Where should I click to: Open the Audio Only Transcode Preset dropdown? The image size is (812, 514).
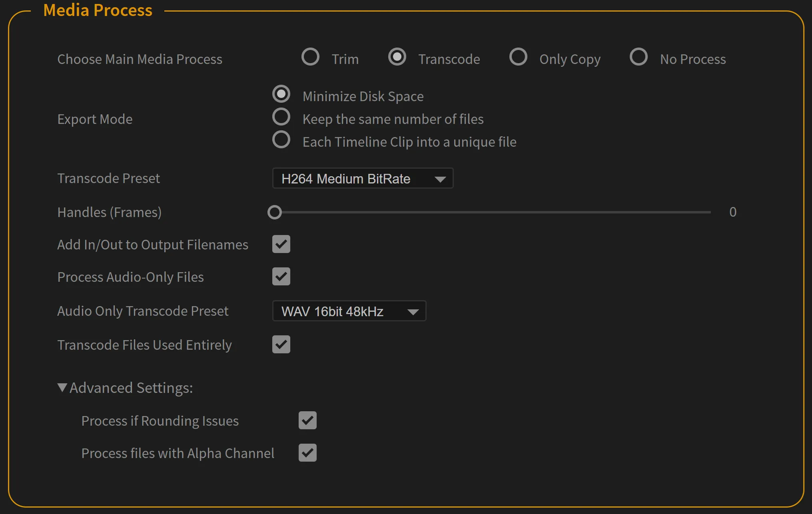349,311
